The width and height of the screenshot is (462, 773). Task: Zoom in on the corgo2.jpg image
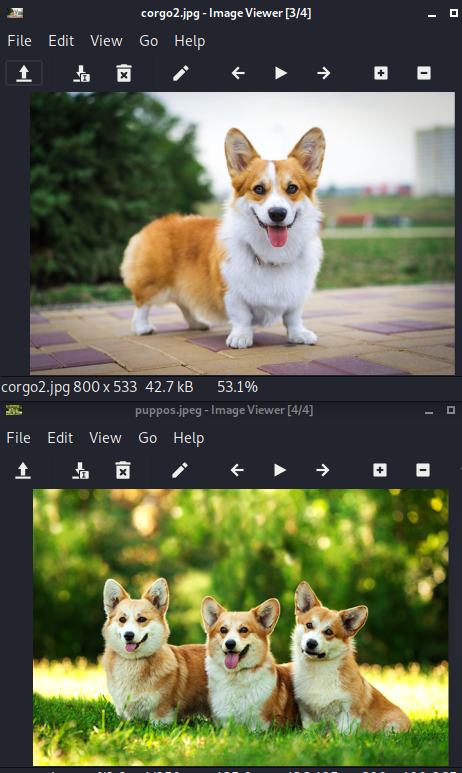[x=381, y=73]
